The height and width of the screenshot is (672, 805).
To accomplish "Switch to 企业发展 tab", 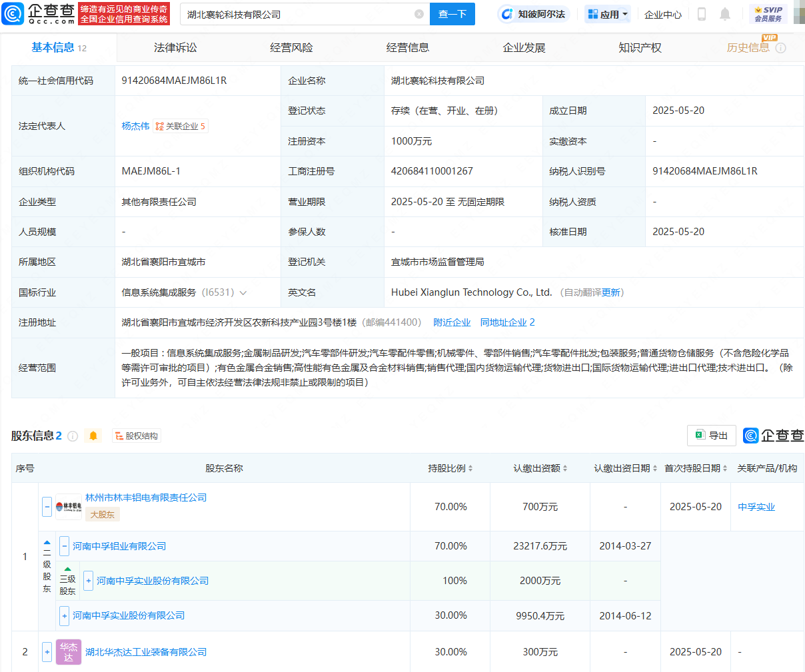I will point(524,48).
